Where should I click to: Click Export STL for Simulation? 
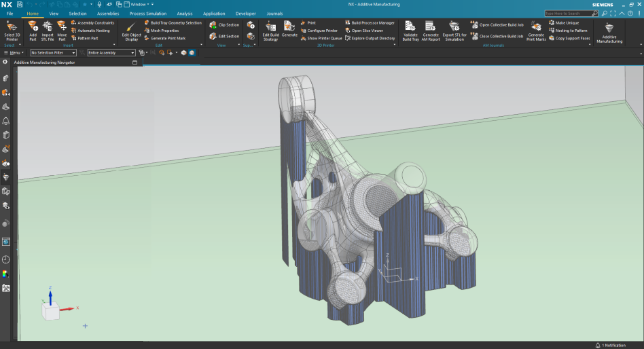point(454,26)
